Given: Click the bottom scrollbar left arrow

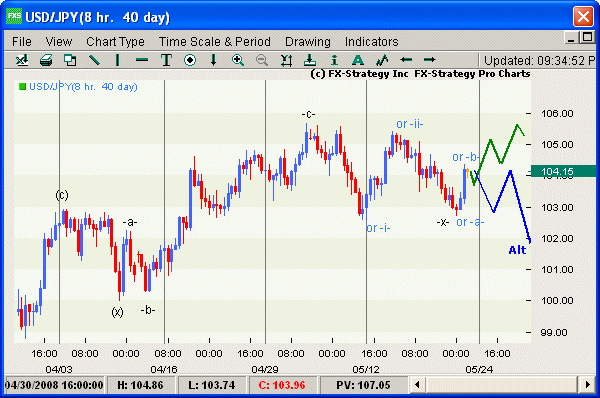Looking at the screenshot, I should (417, 384).
